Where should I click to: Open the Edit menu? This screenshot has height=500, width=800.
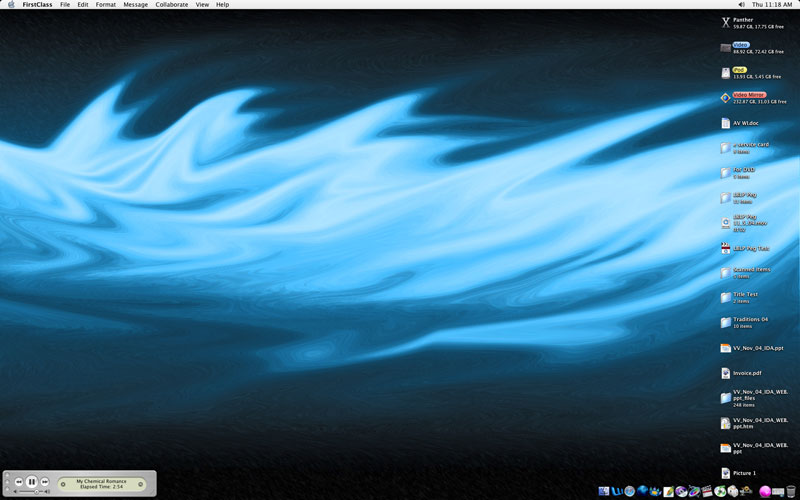(x=83, y=4)
